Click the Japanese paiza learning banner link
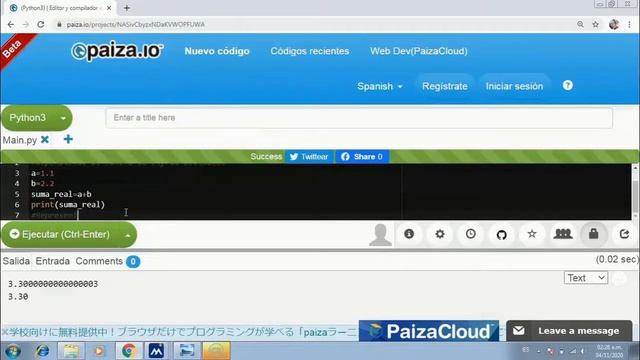 180,332
